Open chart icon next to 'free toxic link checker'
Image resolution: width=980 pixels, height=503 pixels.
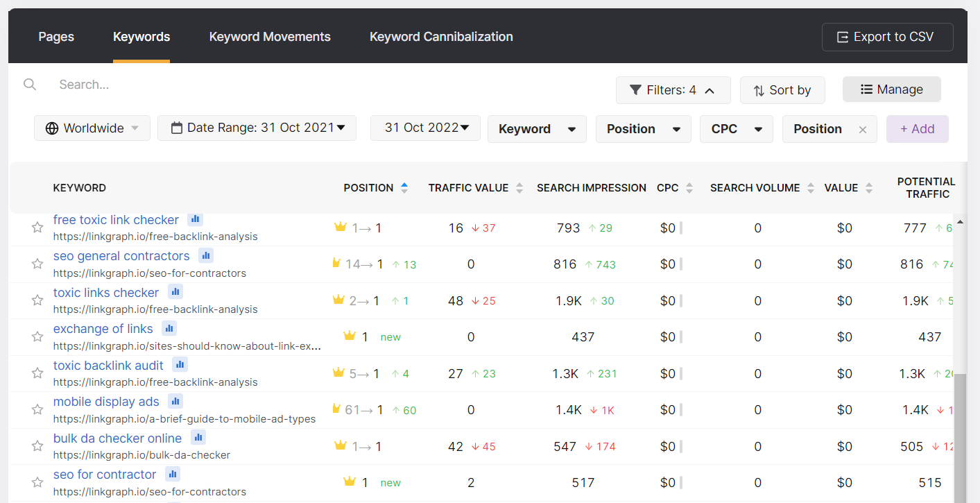[x=195, y=219]
